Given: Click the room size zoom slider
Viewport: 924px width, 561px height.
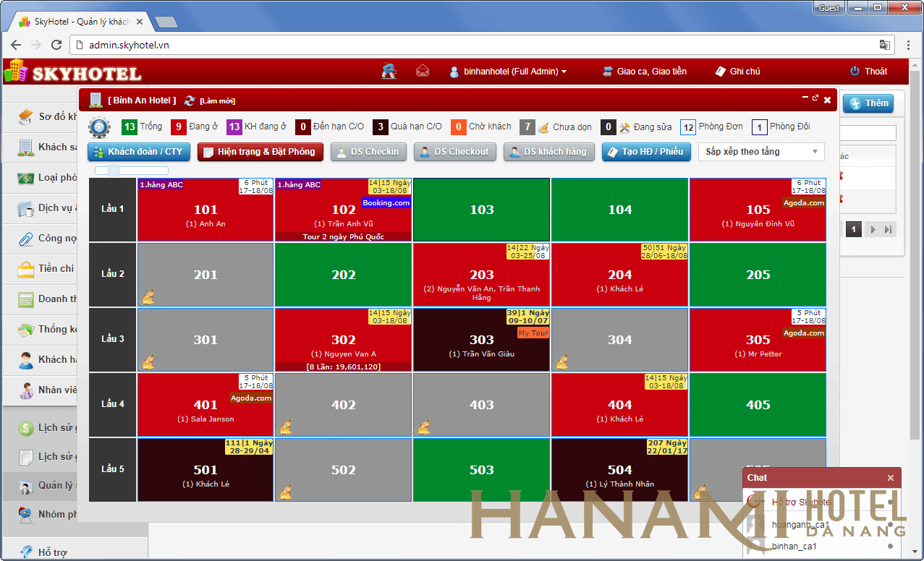Looking at the screenshot, I should pos(114,171).
